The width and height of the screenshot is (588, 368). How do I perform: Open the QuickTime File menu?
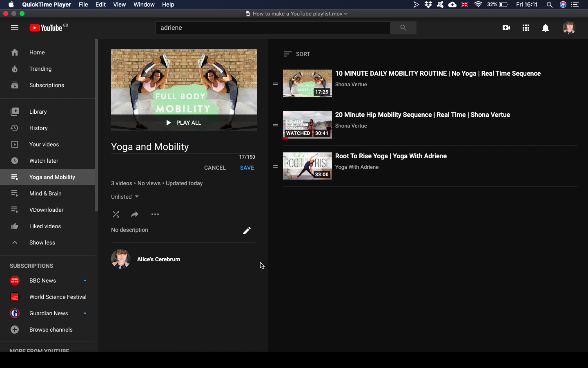pos(83,4)
